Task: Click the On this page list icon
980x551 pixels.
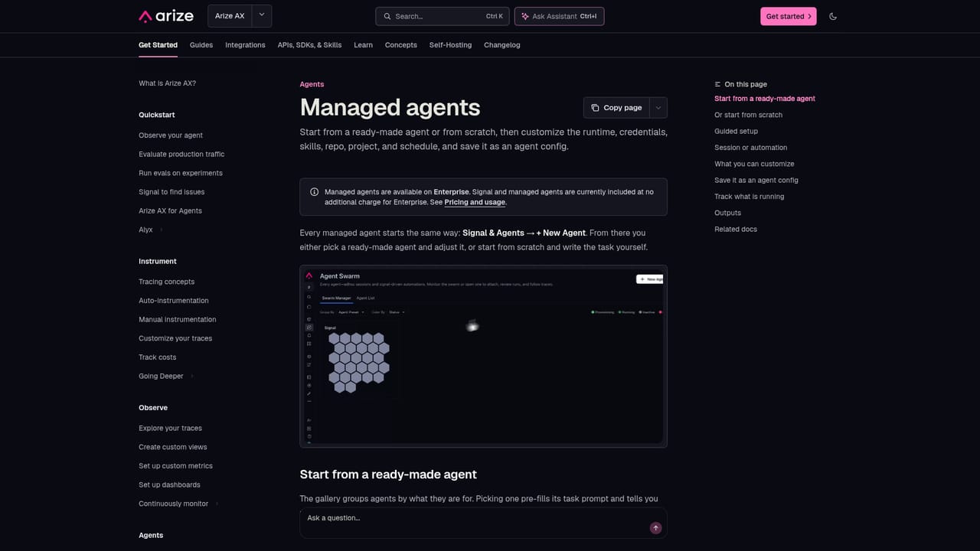Action: [717, 84]
